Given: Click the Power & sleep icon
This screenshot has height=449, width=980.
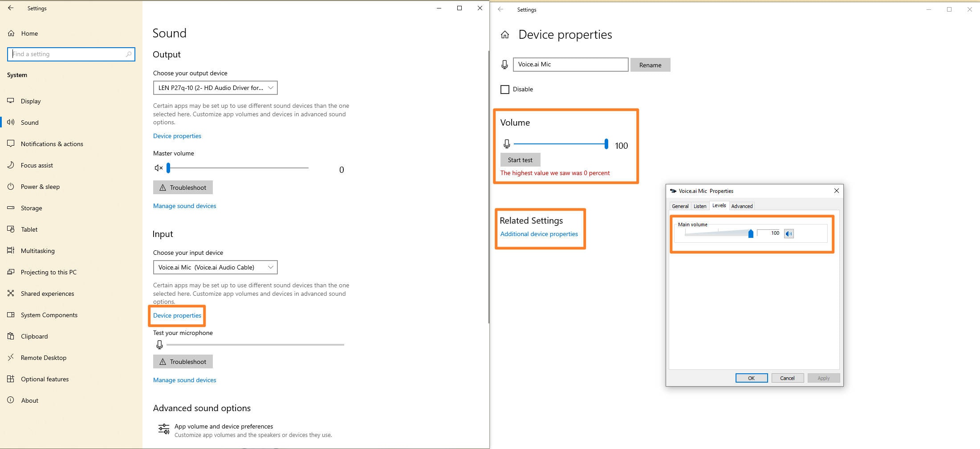Looking at the screenshot, I should (11, 187).
